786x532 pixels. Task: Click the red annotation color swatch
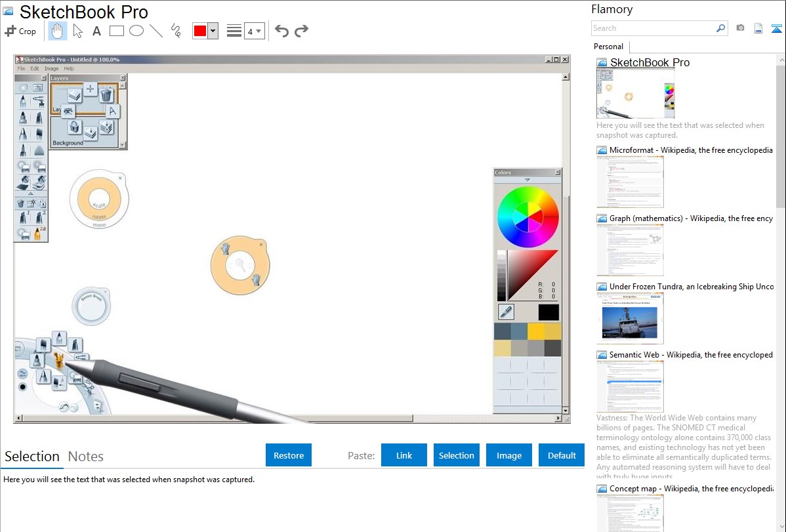click(x=200, y=31)
